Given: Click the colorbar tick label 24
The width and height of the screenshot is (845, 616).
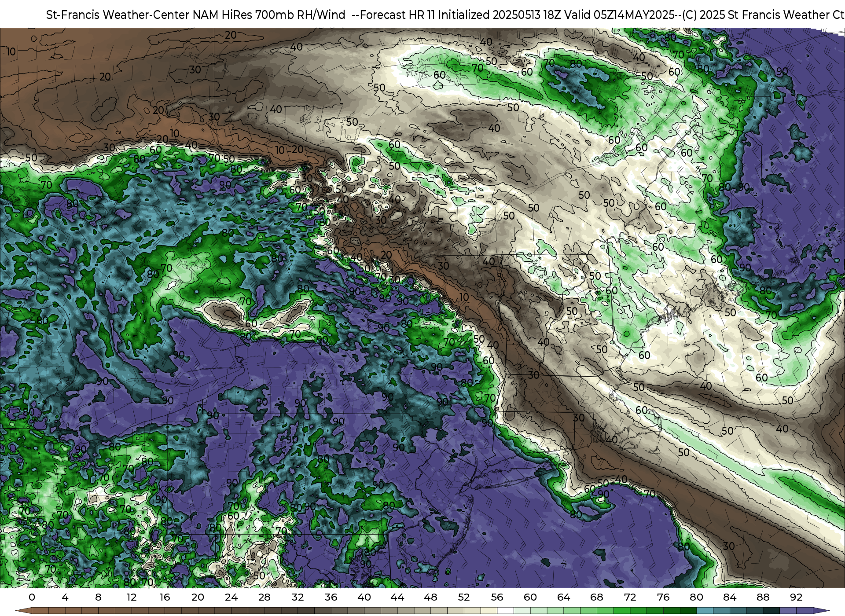Looking at the screenshot, I should click(x=231, y=597).
